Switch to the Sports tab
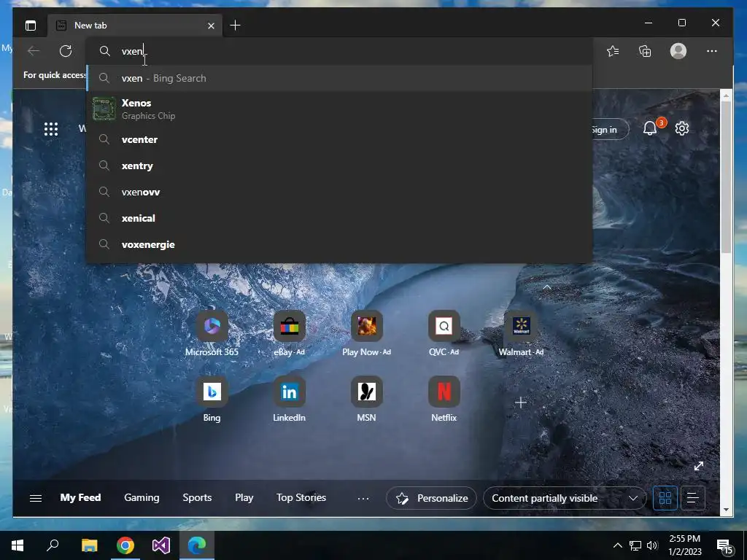The width and height of the screenshot is (747, 560). 197,497
